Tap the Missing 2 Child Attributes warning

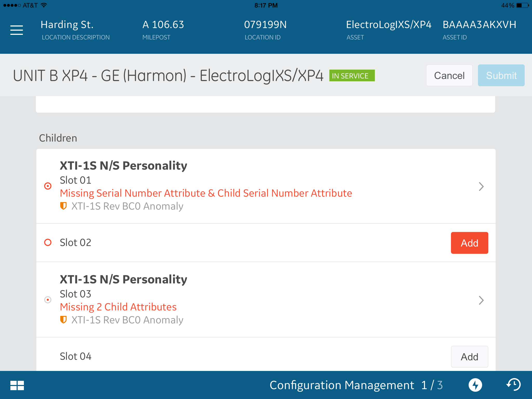118,307
